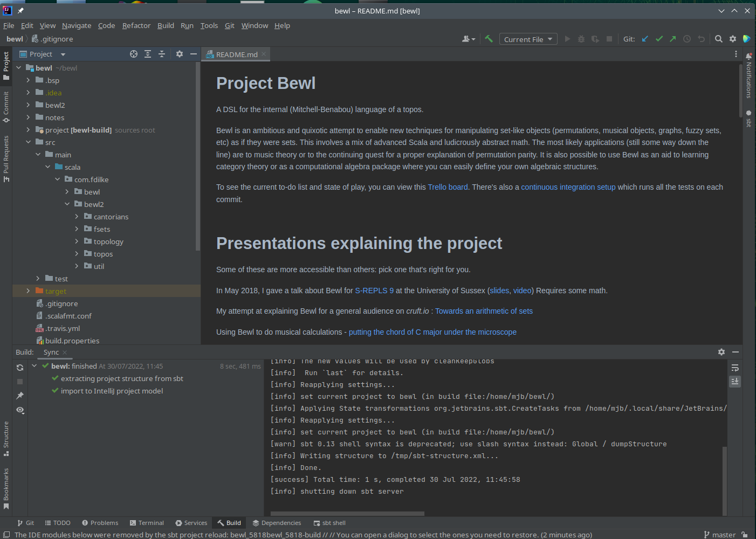Screen dimensions: 756x539
Task: Toggle the Project side tool button
Action: click(6, 66)
